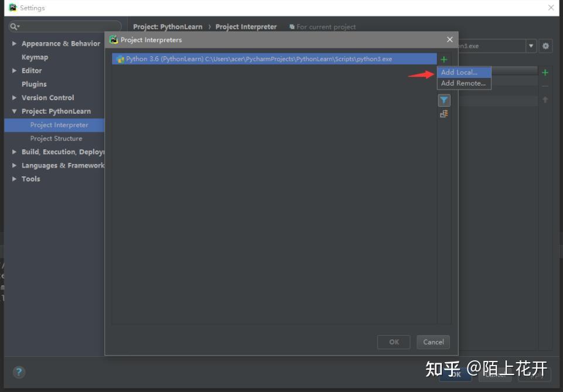Expand the Appearance & Behavior section
563x392 pixels.
(13, 43)
